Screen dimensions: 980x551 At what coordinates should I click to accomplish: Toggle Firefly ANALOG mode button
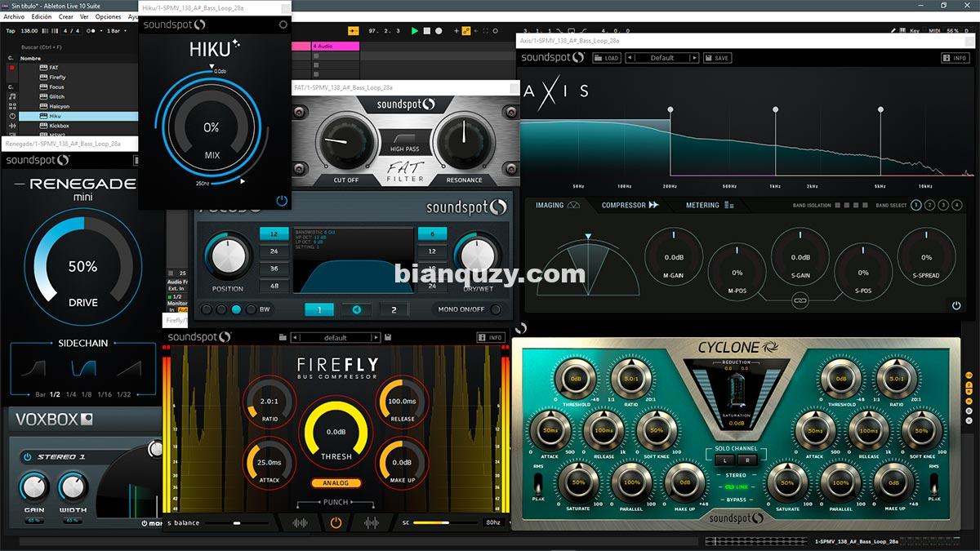coord(336,483)
